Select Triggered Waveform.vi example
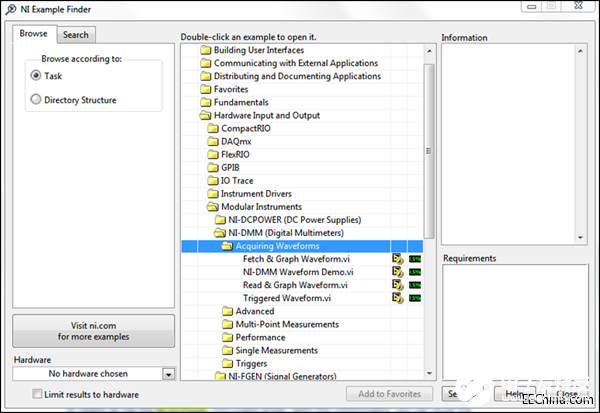This screenshot has height=413, width=600. tap(287, 298)
